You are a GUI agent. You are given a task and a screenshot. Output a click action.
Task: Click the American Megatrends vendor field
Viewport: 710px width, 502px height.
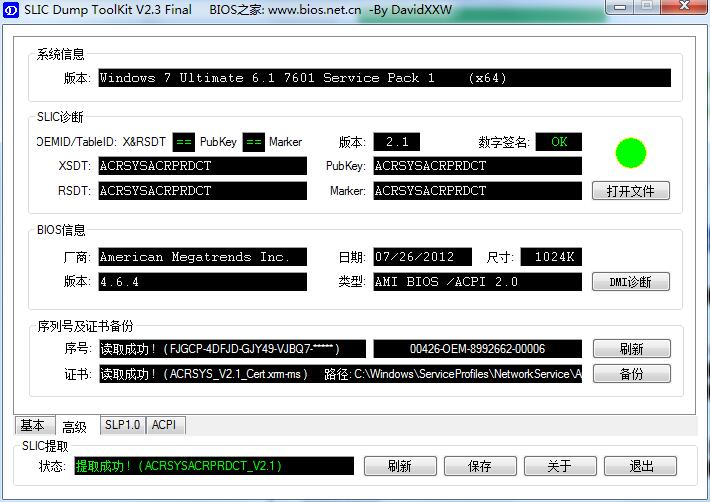pyautogui.click(x=202, y=257)
